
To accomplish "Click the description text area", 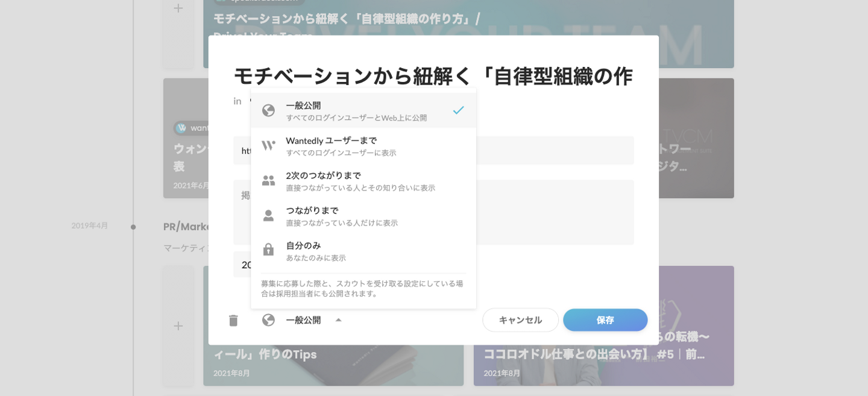I will coord(433,212).
